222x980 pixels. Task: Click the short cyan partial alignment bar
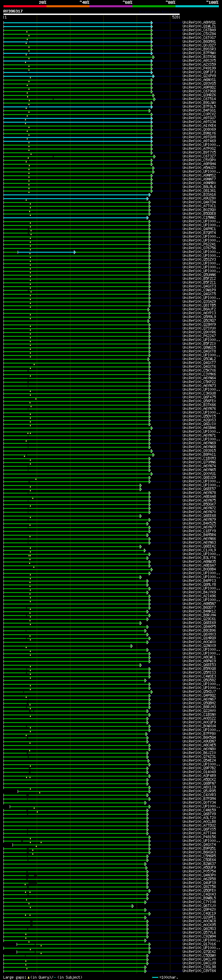(46, 252)
